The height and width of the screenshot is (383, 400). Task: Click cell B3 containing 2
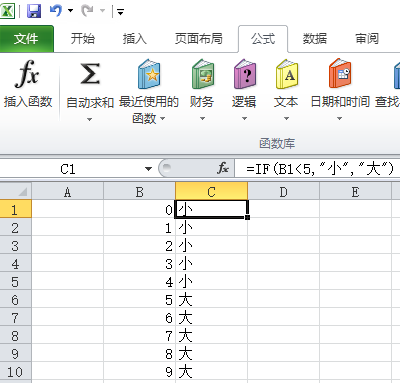tap(139, 246)
